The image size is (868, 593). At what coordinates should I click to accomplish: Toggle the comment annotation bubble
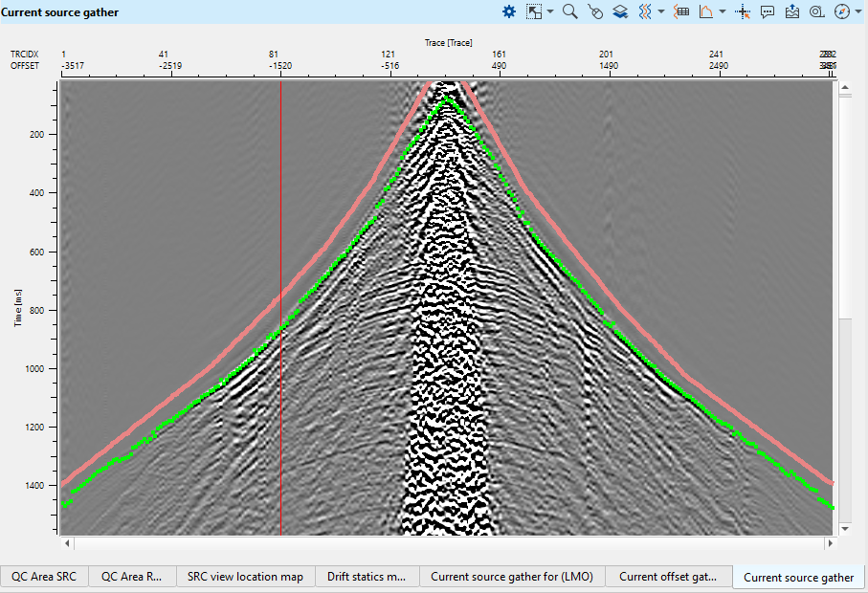click(x=768, y=11)
